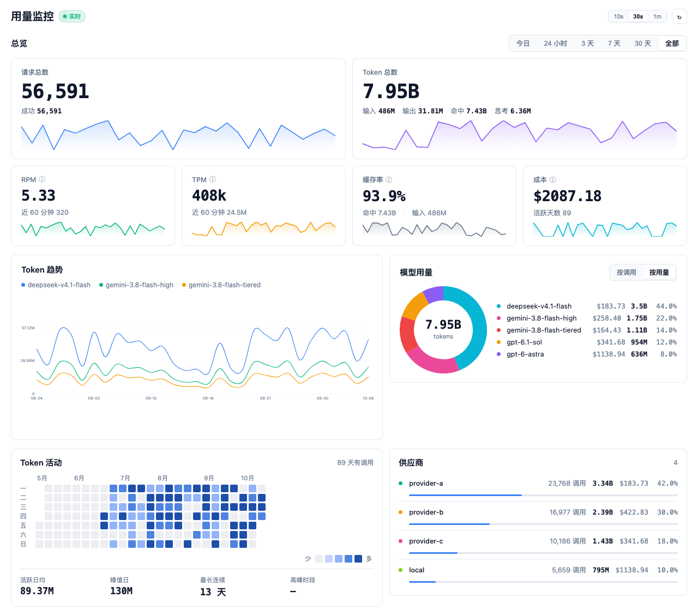Click the gpt-6.1-sol model row
This screenshot has height=616, width=698.
587,342
